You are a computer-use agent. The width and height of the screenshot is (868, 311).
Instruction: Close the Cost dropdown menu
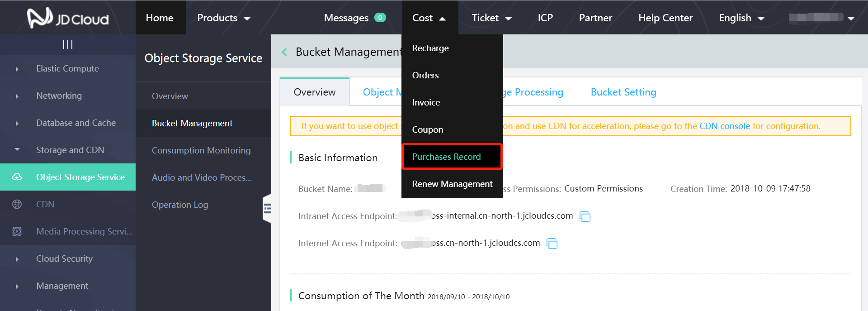pyautogui.click(x=429, y=18)
